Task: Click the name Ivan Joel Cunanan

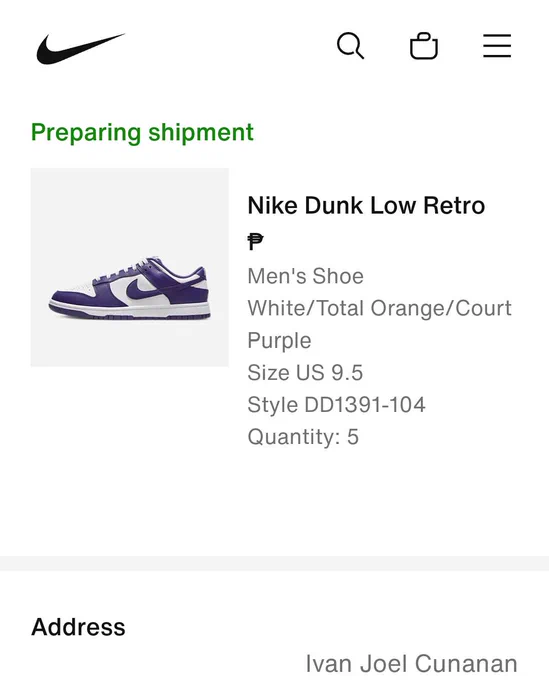Action: [x=412, y=664]
